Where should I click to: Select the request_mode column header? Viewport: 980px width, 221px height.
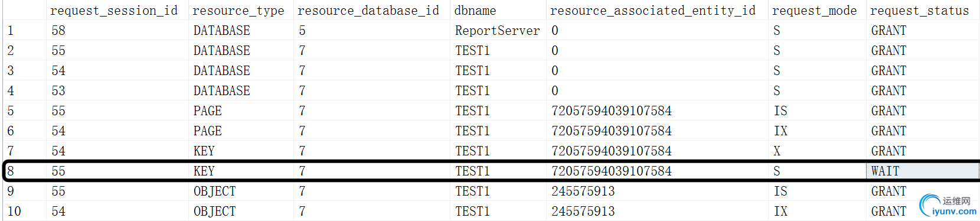817,10
